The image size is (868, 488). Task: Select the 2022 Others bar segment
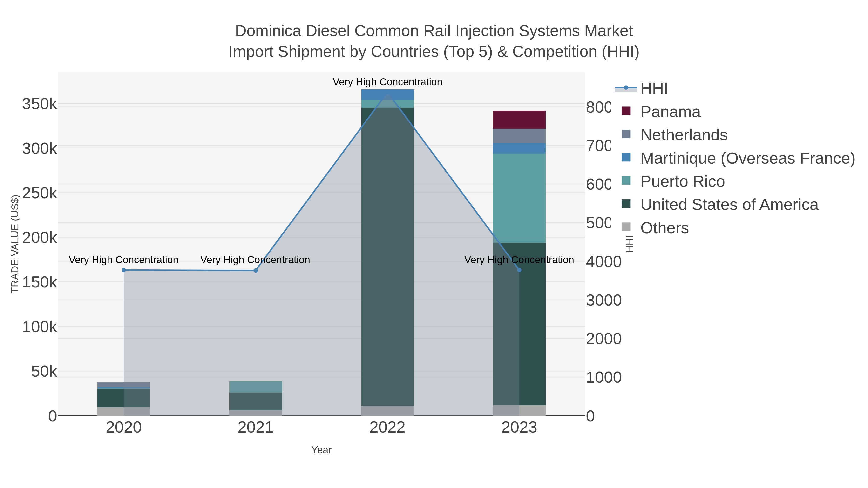tap(387, 411)
